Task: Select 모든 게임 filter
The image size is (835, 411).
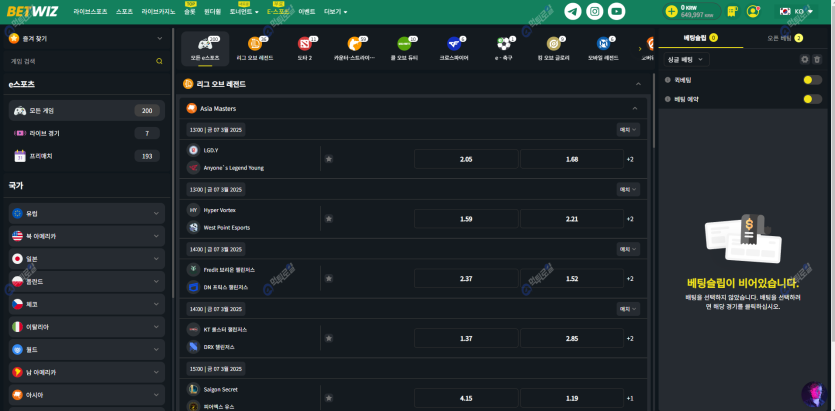Action: click(x=87, y=111)
